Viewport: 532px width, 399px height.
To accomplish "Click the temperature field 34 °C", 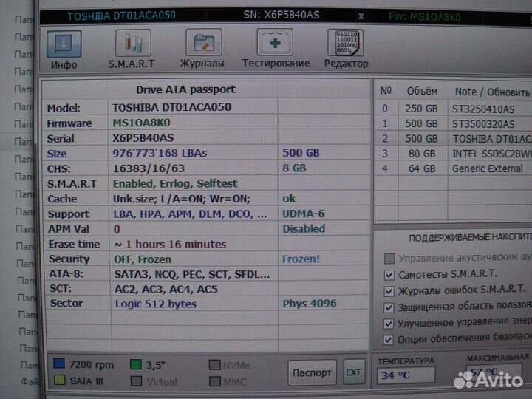I will pyautogui.click(x=406, y=375).
